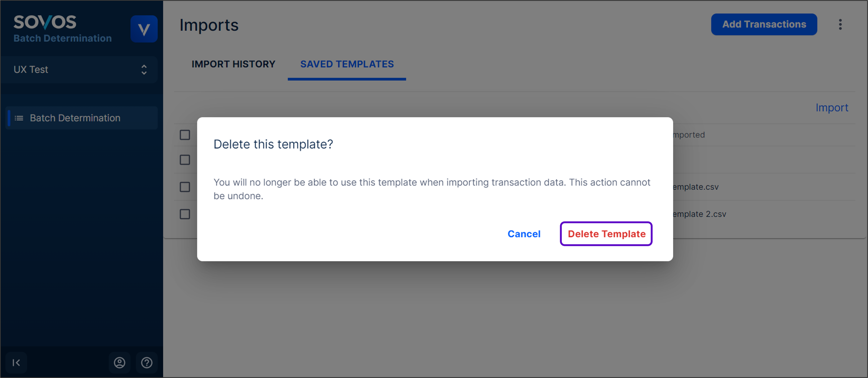Check the second row template checkbox
Image resolution: width=868 pixels, height=378 pixels.
185,160
